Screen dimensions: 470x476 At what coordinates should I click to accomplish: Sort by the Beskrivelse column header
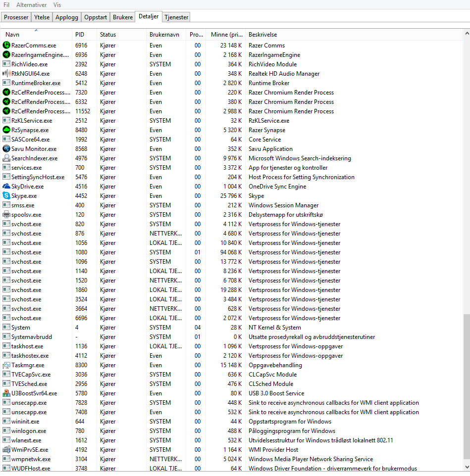point(354,35)
